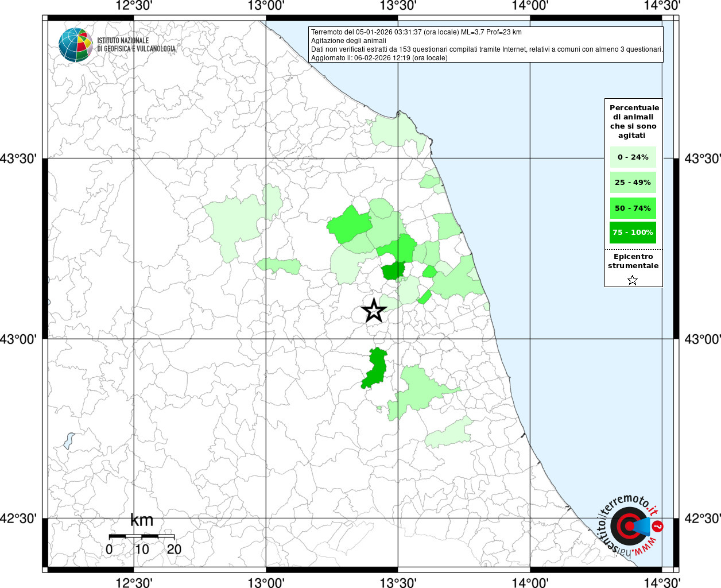This screenshot has height=588, width=721.
Task: Click the star symbol in the legend
Action: point(632,280)
